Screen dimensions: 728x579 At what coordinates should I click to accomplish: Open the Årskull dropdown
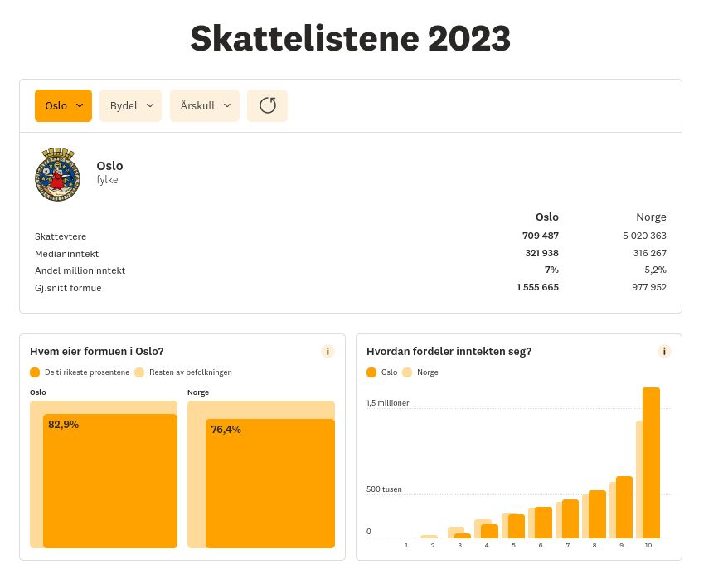pos(204,105)
